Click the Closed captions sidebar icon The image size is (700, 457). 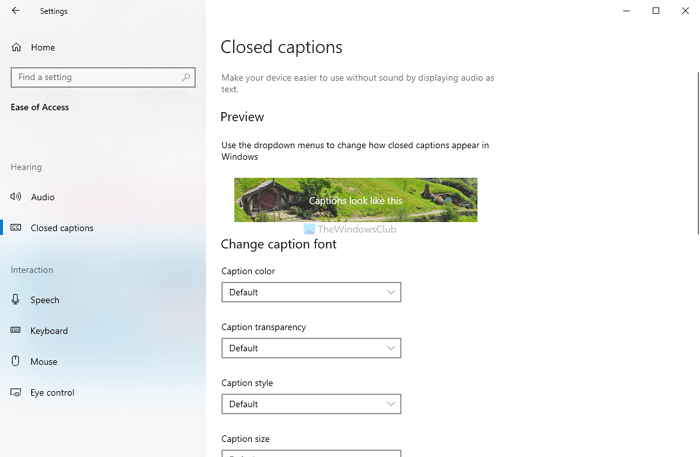click(16, 228)
